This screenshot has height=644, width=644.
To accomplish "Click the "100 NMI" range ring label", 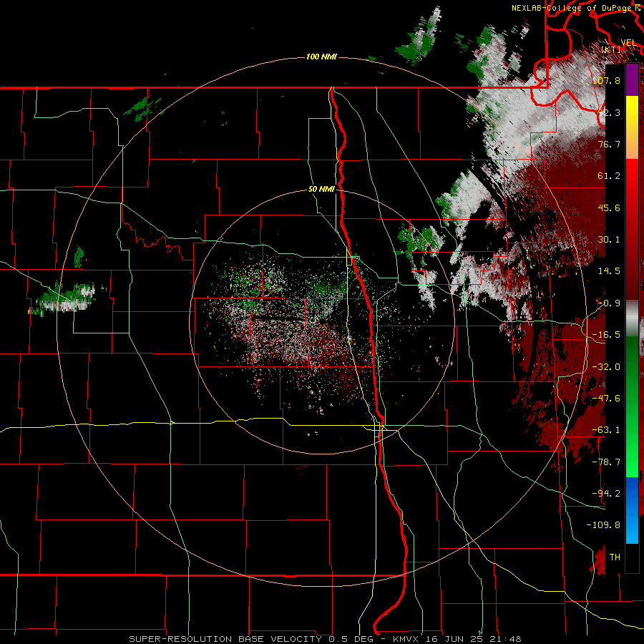I will 321,57.
